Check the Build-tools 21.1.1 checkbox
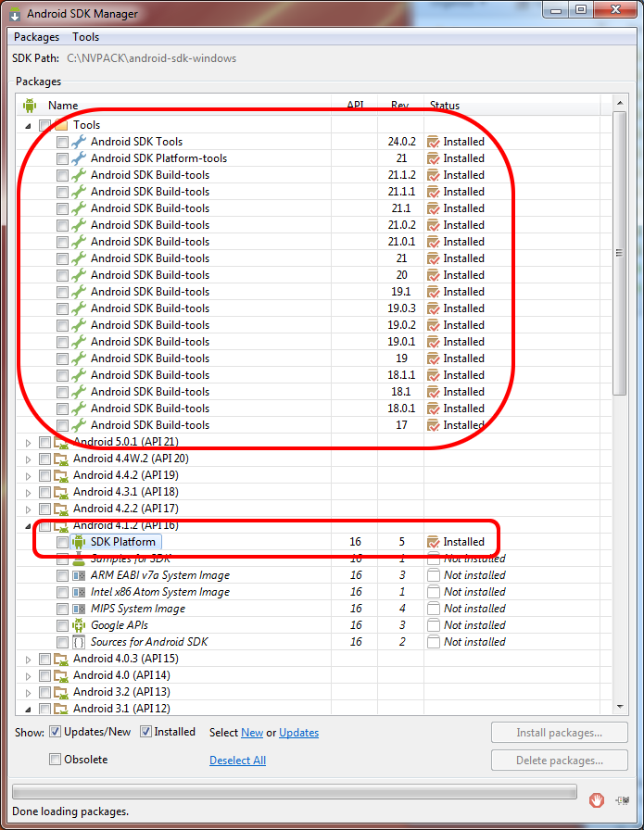The height and width of the screenshot is (830, 644). point(62,192)
